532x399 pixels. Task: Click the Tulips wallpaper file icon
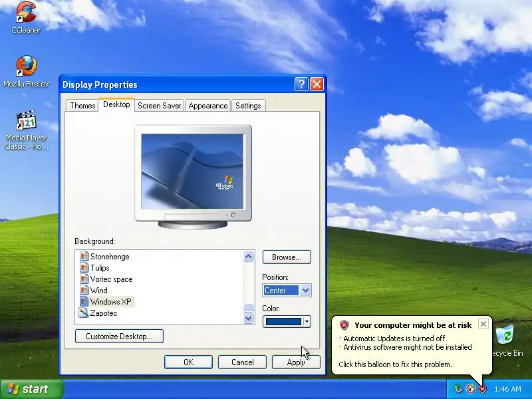84,267
